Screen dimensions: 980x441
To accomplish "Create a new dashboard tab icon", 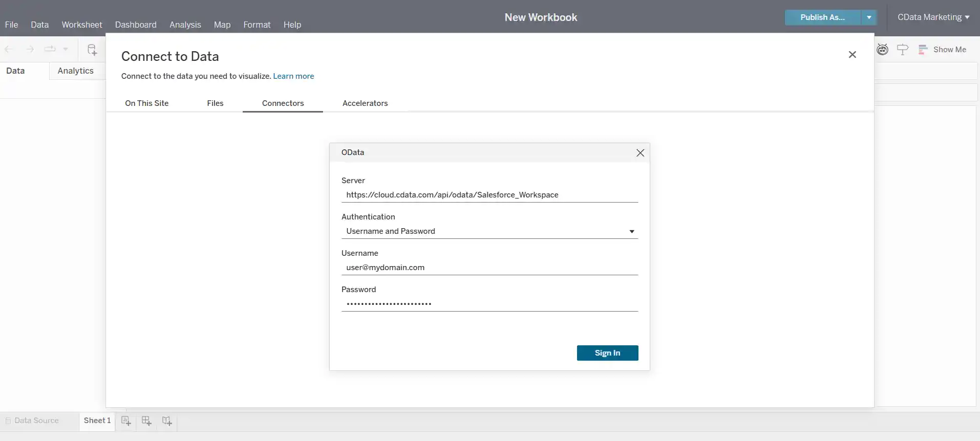I will (x=146, y=421).
